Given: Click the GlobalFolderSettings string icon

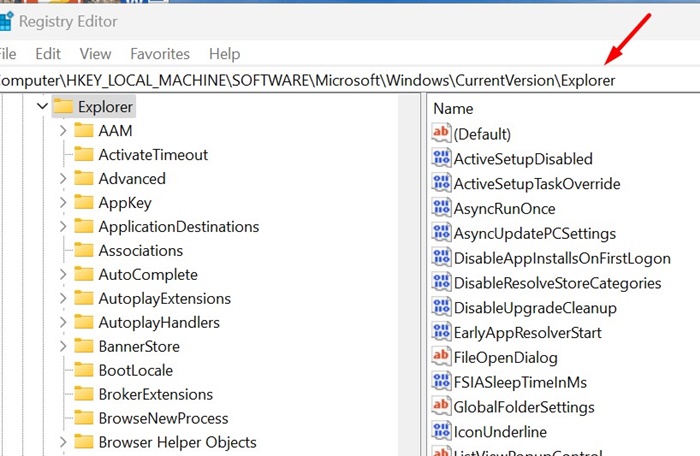Looking at the screenshot, I should coord(441,406).
